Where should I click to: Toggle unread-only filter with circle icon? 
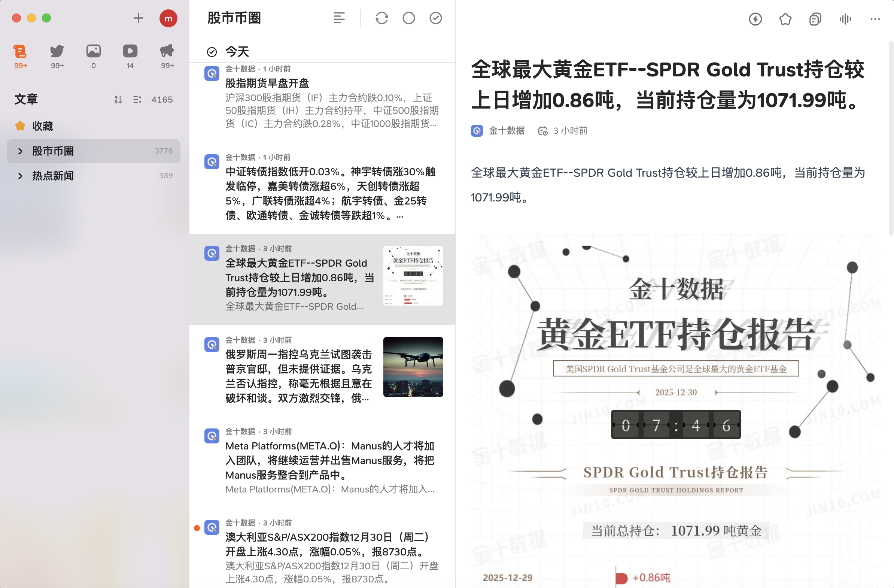[409, 18]
